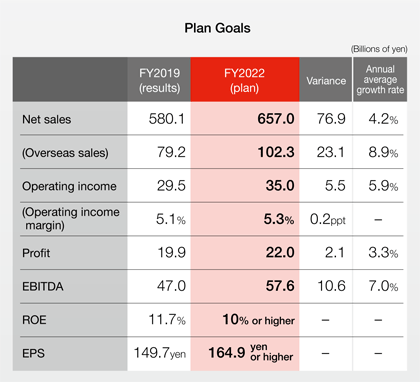Select the Profit row label
The width and height of the screenshot is (420, 382).
(36, 253)
